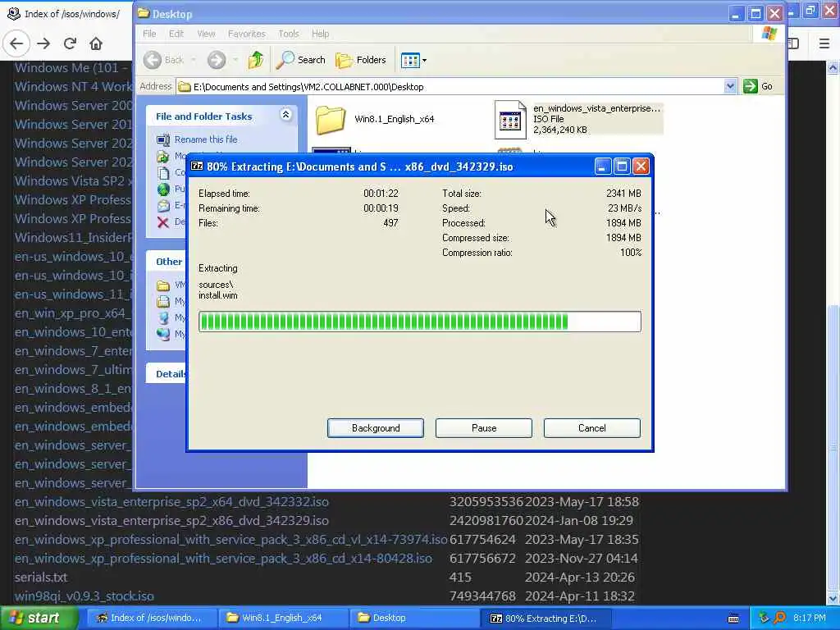Click Other Places panel header
Image resolution: width=840 pixels, height=630 pixels.
click(x=167, y=262)
